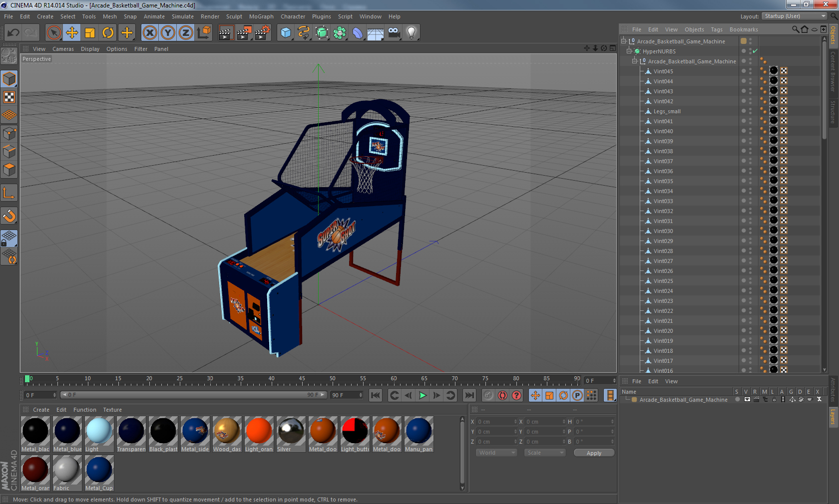The height and width of the screenshot is (504, 839).
Task: Open the World coordinate dropdown
Action: click(496, 453)
